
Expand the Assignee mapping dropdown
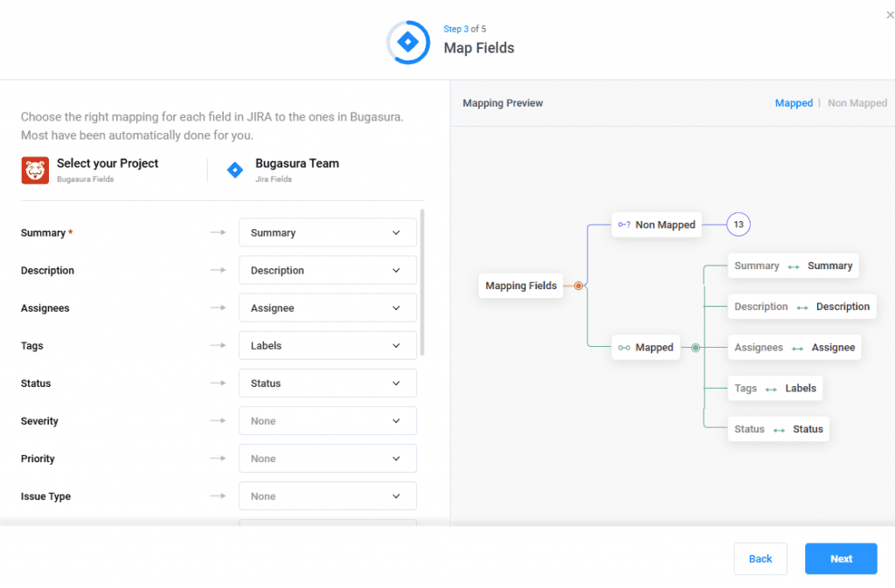[x=327, y=308]
